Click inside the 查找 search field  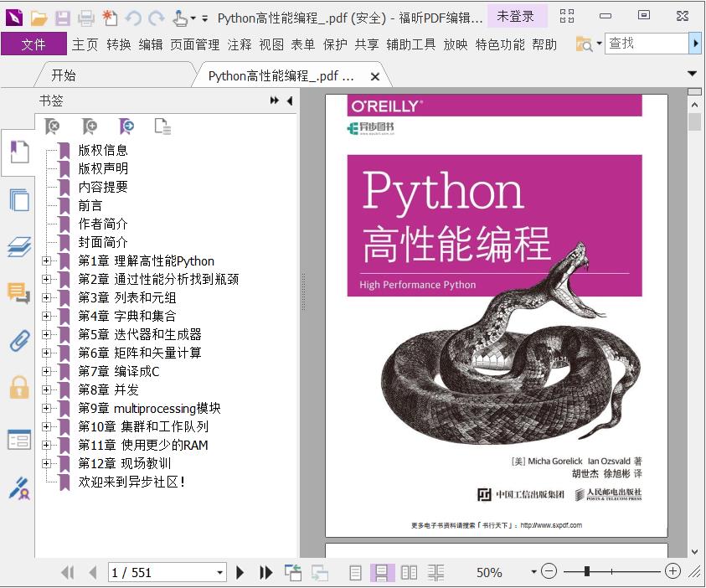647,44
